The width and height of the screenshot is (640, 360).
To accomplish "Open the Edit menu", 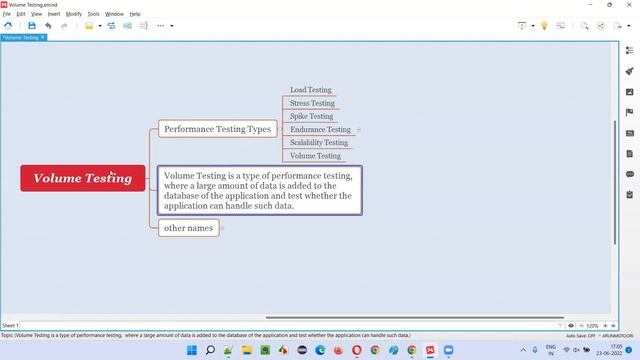I will click(x=21, y=14).
